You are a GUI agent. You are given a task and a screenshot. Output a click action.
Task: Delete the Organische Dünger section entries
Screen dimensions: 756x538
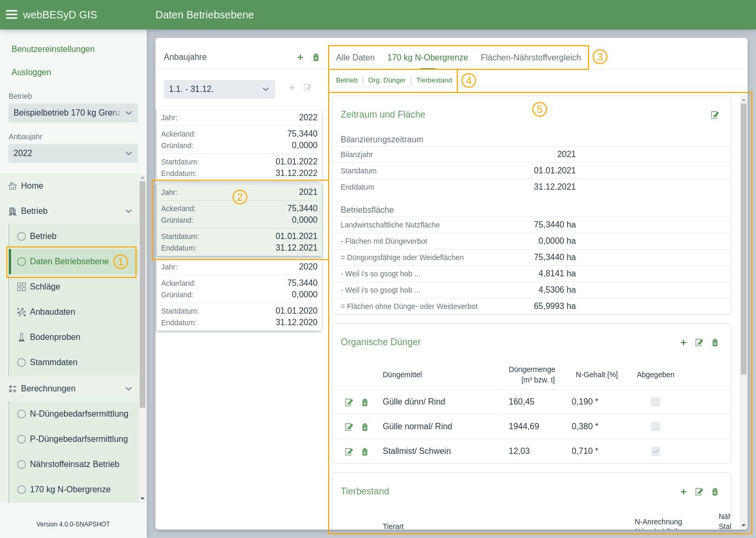(715, 343)
